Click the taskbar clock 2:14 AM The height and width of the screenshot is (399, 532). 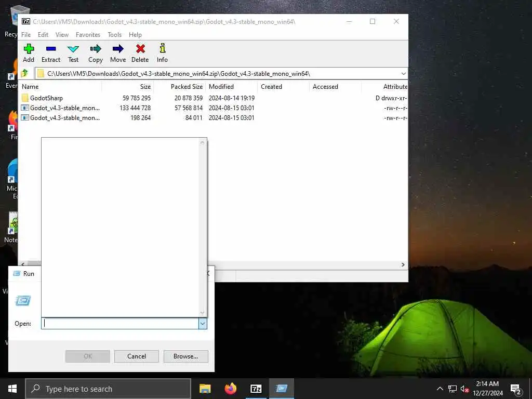487,384
